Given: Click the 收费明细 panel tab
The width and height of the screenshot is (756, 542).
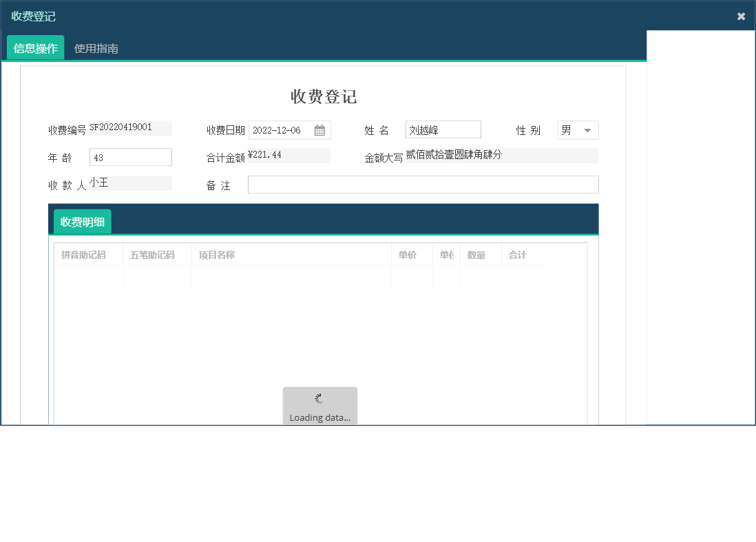Looking at the screenshot, I should (82, 221).
